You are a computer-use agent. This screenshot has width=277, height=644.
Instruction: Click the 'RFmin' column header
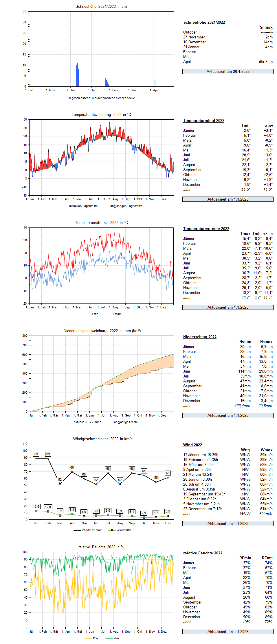point(245,558)
